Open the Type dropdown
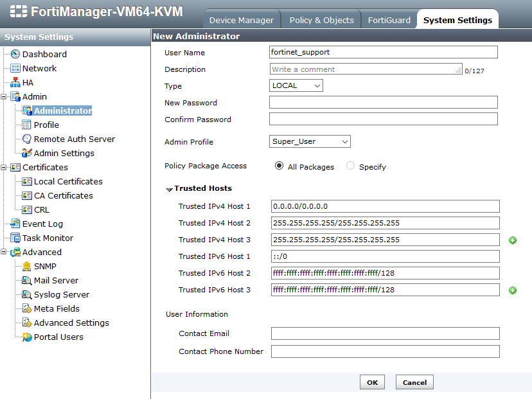Viewport: 532px width, 399px height. click(x=296, y=85)
